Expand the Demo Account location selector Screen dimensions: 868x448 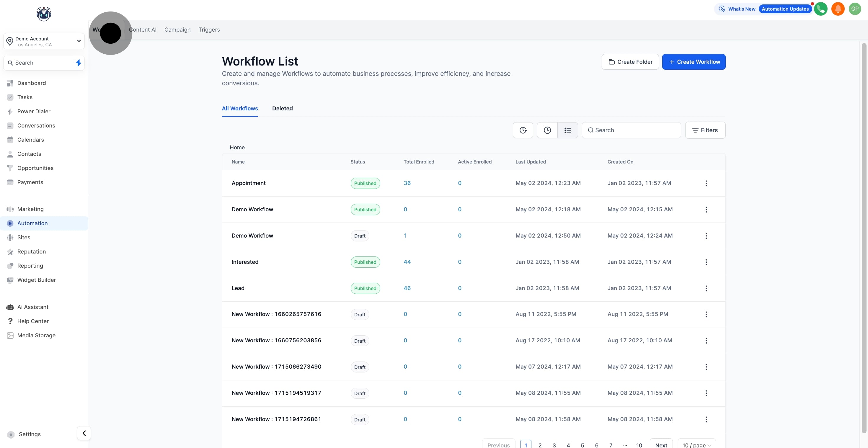point(44,41)
